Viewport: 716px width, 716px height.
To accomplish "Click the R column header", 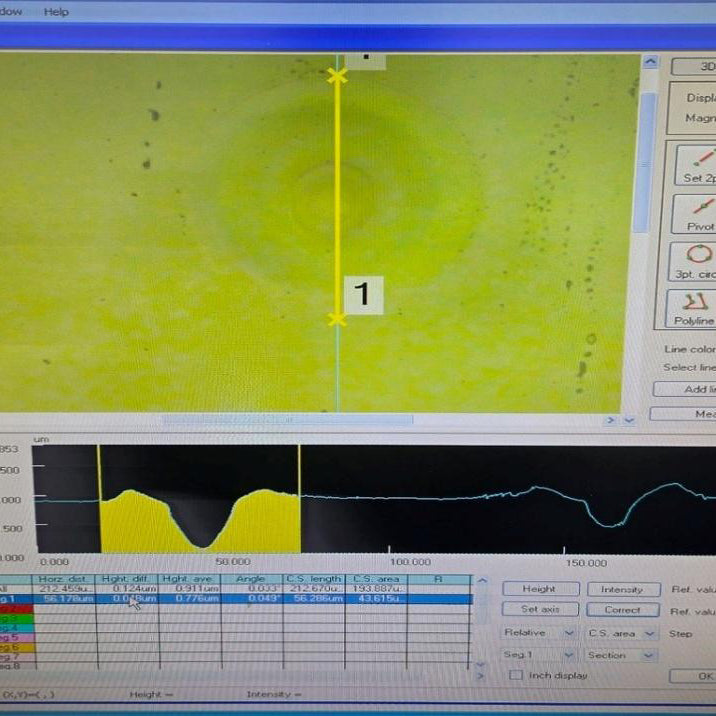I will point(438,579).
